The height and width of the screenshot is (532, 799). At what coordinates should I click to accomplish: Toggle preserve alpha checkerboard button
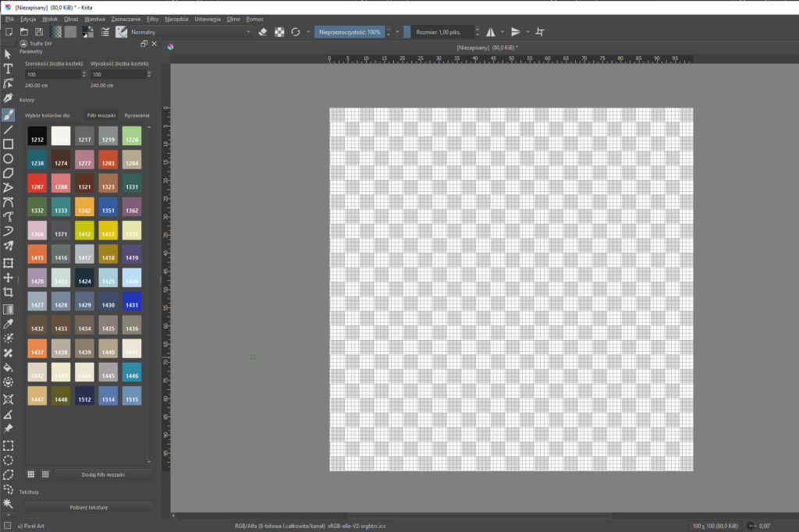point(279,32)
